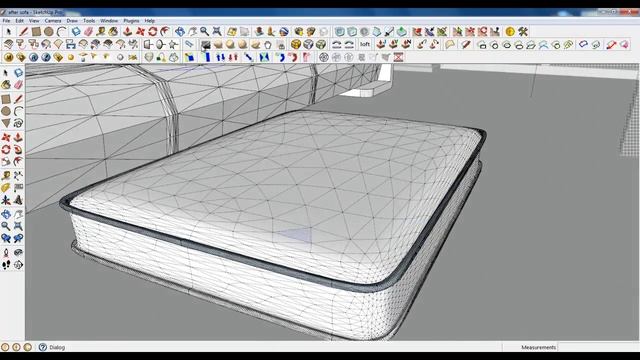Screen dimensions: 640x360
Task: Click in the Measurements input box
Action: click(598, 347)
